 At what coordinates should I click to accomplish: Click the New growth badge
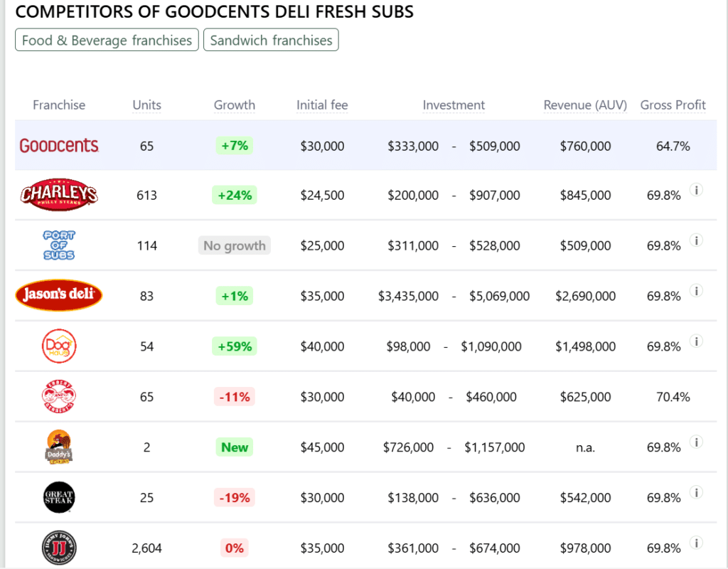click(235, 447)
